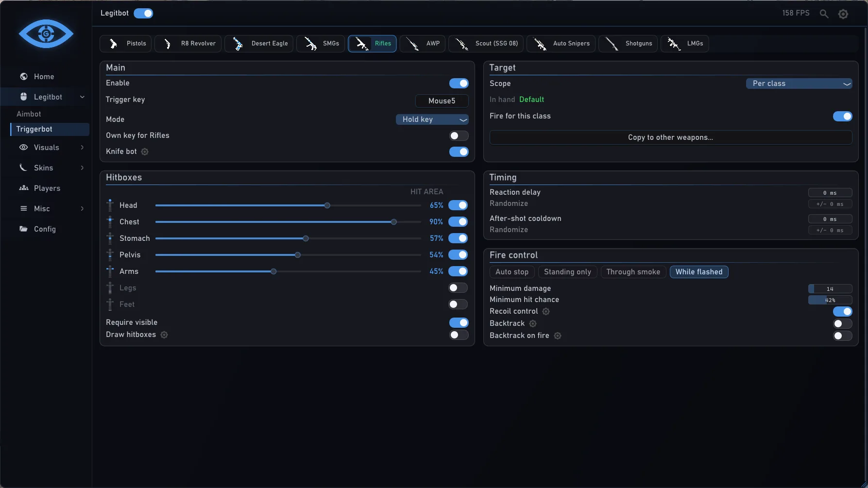
Task: Open Recoil control settings gear
Action: pos(546,311)
